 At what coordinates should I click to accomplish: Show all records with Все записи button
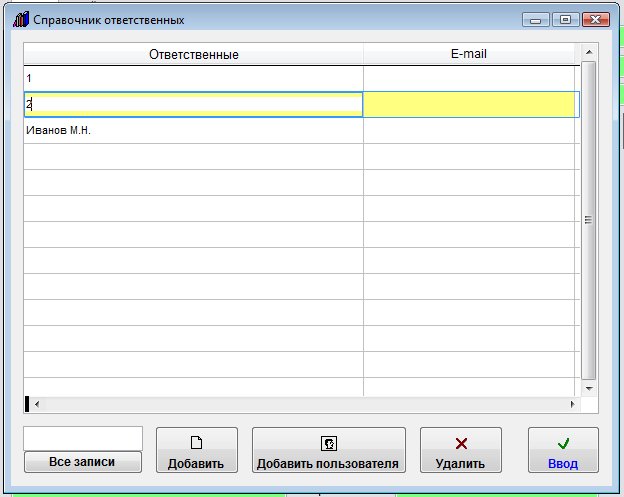(82, 462)
